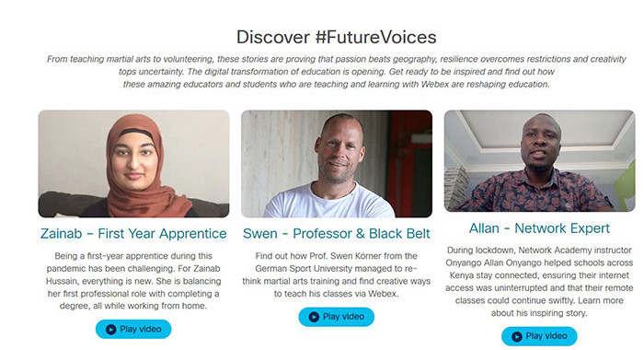Image resolution: width=644 pixels, height=350 pixels.
Task: Click the 'Discover #FutureVoices' page heading
Action: point(337,37)
